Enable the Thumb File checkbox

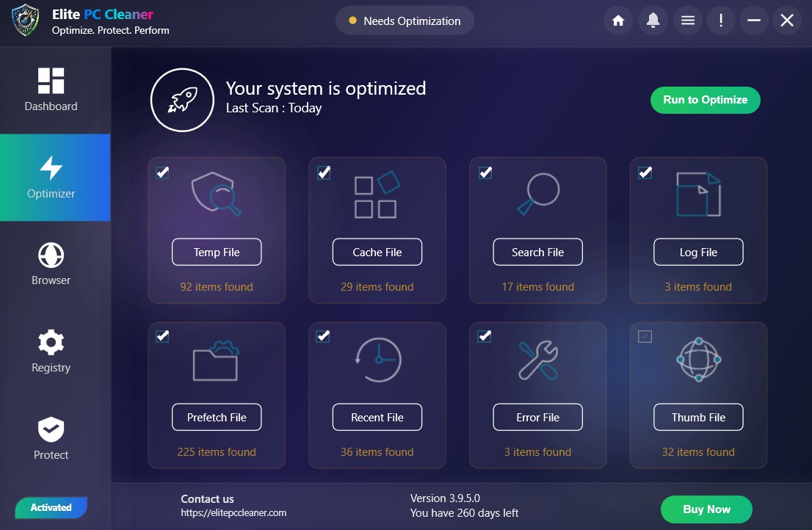[x=645, y=336]
